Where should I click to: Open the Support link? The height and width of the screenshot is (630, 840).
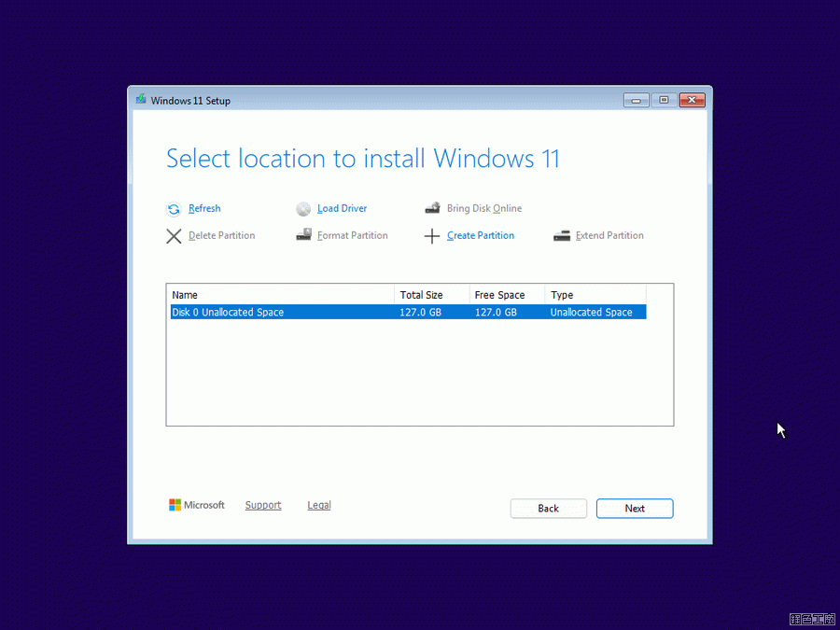(263, 505)
